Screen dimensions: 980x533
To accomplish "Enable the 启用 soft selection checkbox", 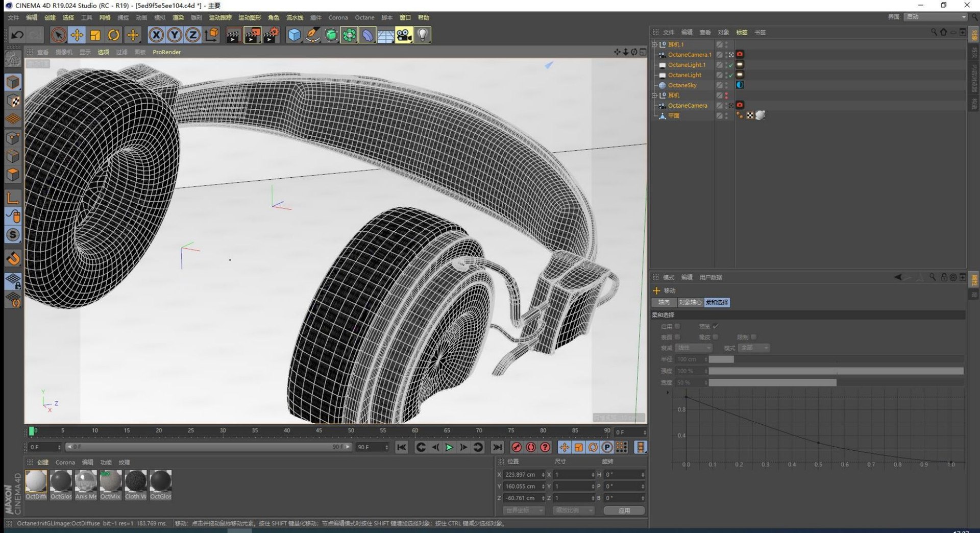I will click(677, 326).
